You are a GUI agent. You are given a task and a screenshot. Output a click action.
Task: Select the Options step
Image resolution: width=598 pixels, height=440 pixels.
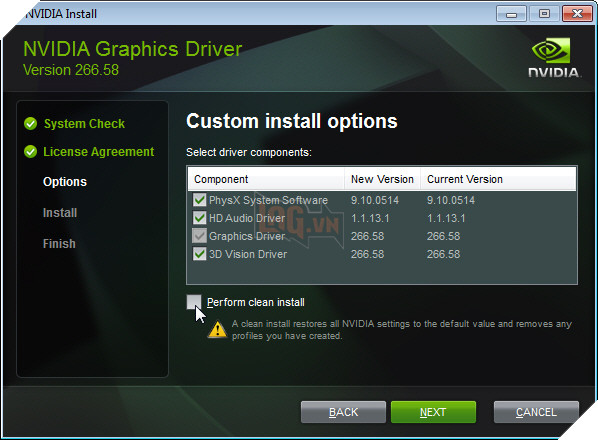click(65, 182)
